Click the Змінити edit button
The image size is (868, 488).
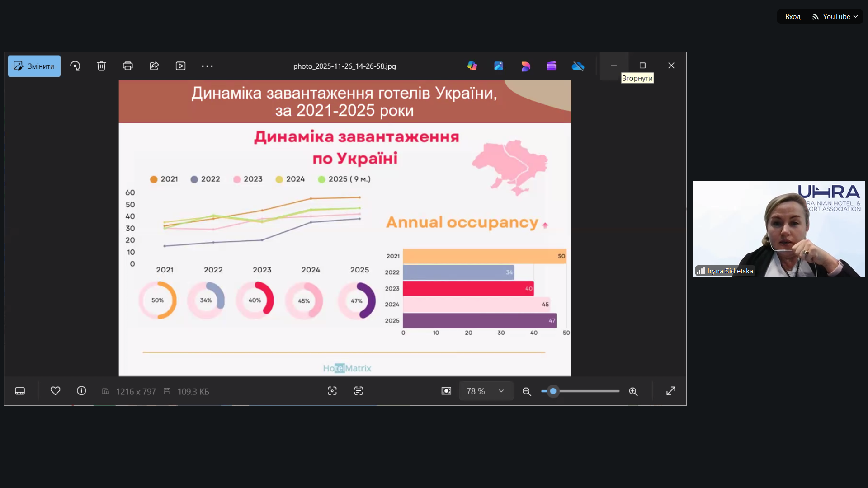tap(34, 66)
